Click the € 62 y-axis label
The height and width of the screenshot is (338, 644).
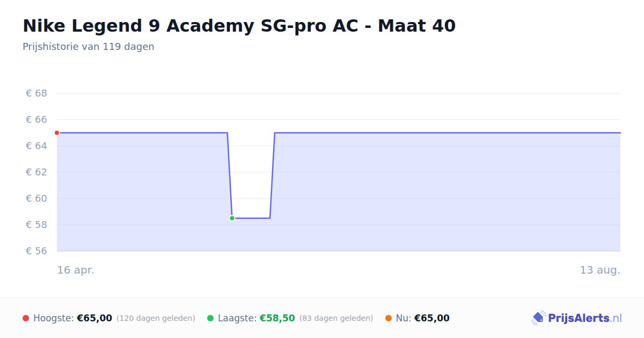pos(36,172)
